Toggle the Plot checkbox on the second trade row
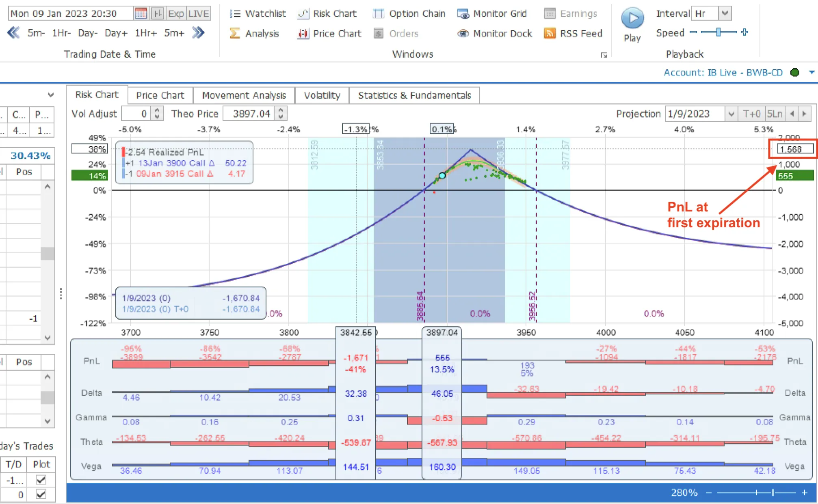 [40, 494]
